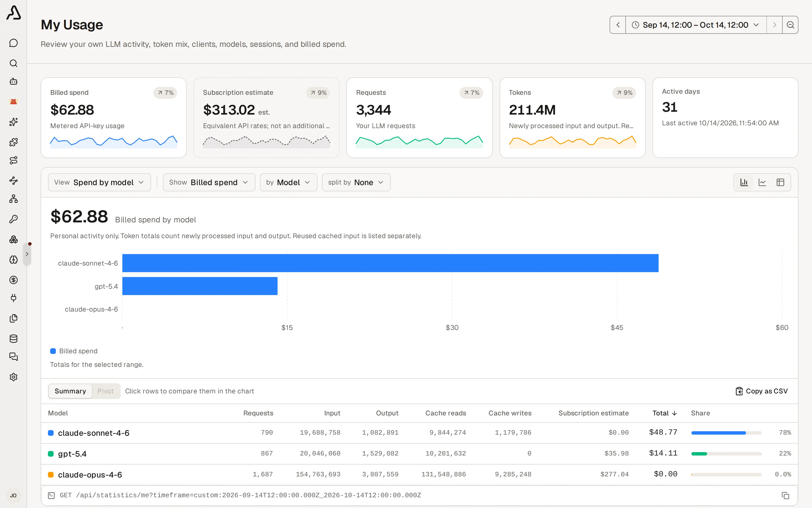Sort by the Total column header

click(x=664, y=413)
